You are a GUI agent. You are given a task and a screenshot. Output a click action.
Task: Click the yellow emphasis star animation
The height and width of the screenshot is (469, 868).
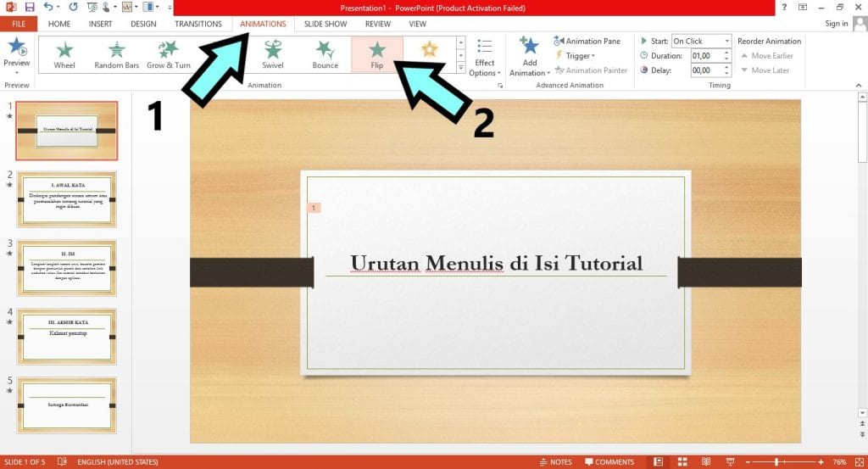coord(429,51)
